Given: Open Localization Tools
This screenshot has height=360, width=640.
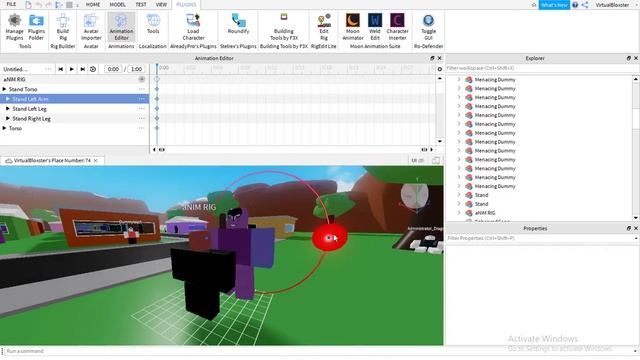Looking at the screenshot, I should point(153,24).
